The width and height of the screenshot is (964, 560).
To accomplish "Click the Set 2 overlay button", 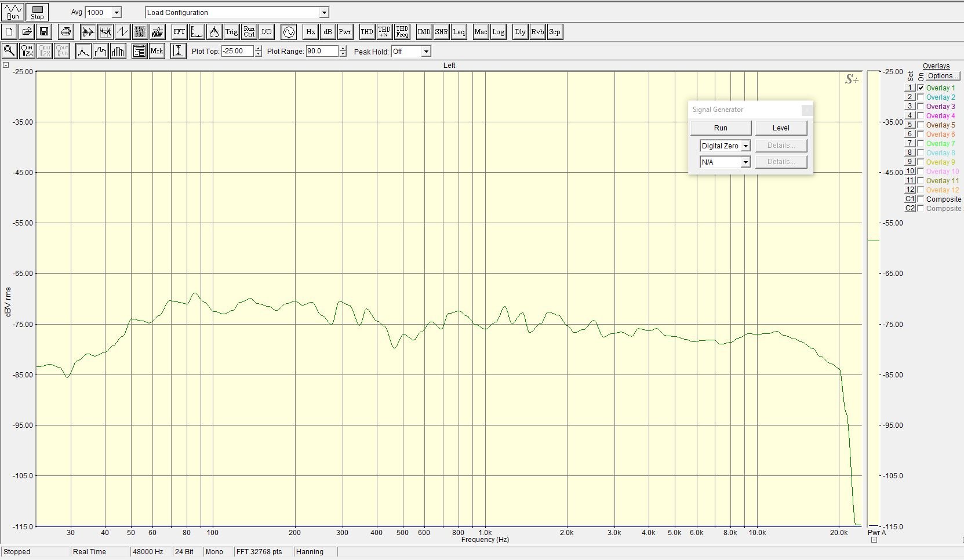I will [910, 97].
